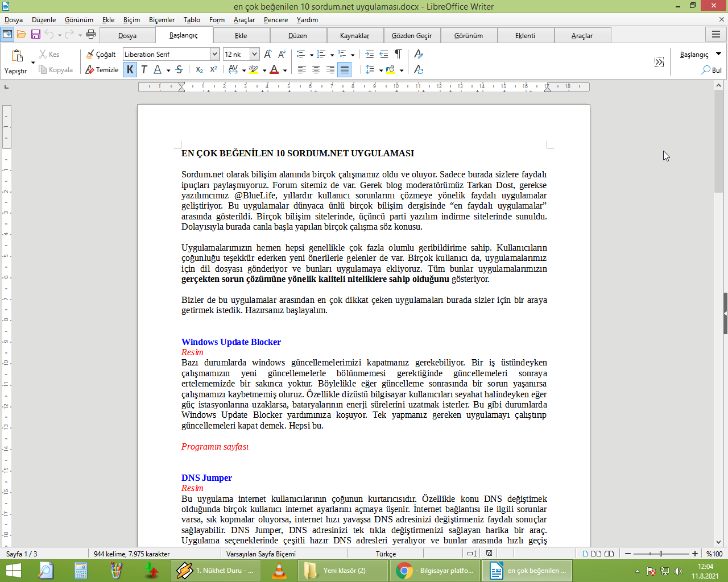This screenshot has width=728, height=582.
Task: Open the Biçim menu
Action: [131, 19]
